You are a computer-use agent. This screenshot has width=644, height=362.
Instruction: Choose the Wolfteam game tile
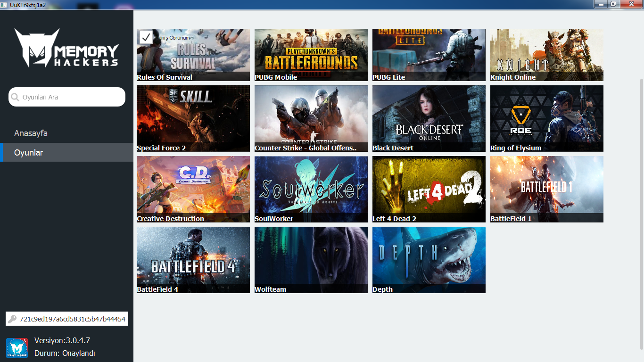[x=311, y=260]
